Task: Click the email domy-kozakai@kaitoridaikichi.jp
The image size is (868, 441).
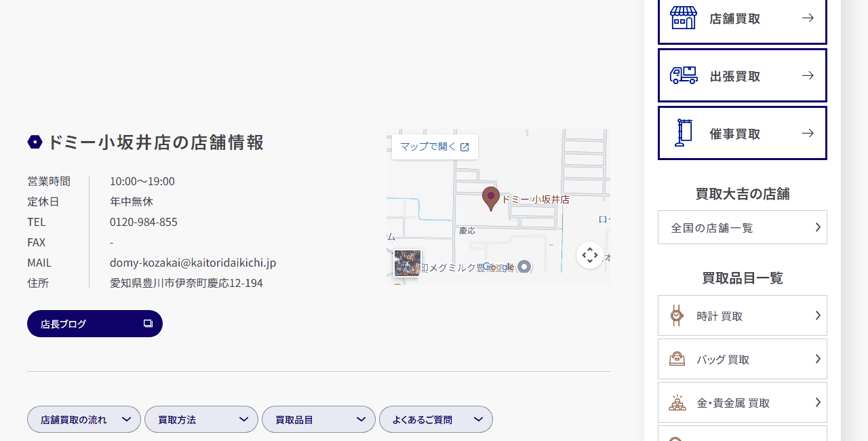Action: coord(193,263)
